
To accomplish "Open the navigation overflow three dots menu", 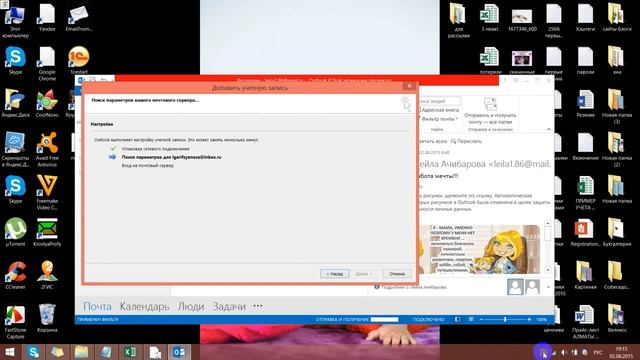I will pos(258,306).
